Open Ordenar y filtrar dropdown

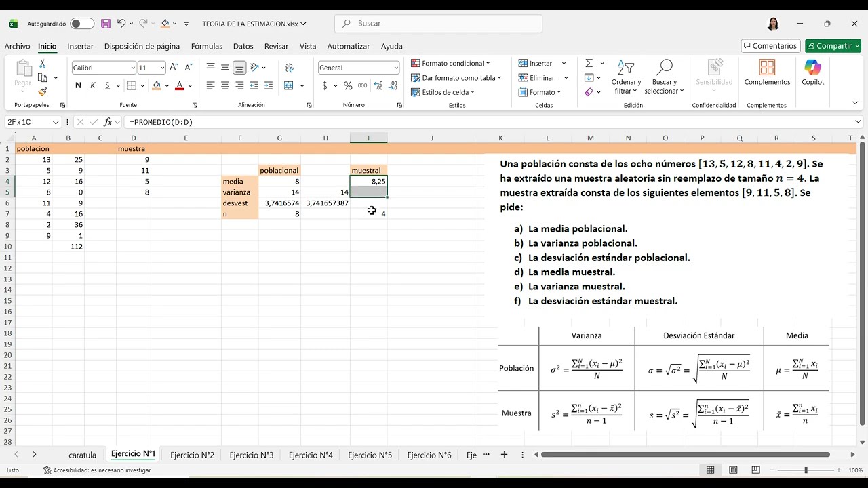coord(625,77)
